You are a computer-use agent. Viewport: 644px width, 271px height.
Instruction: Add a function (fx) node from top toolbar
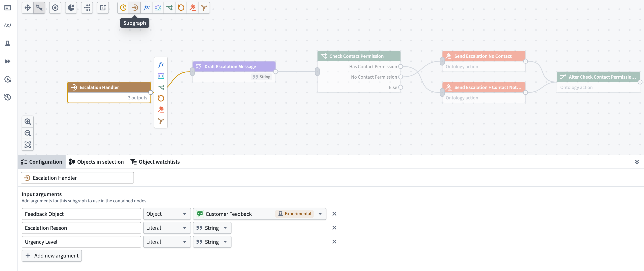(x=146, y=8)
